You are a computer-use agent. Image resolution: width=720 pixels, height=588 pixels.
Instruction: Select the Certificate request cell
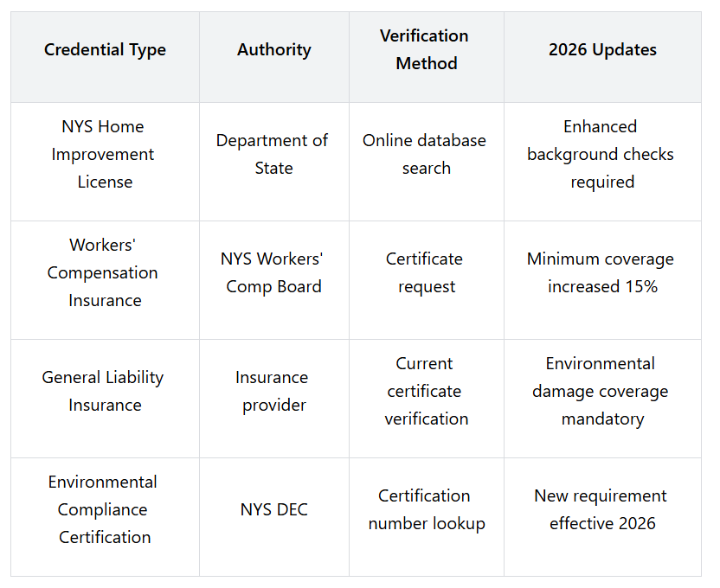pyautogui.click(x=425, y=272)
